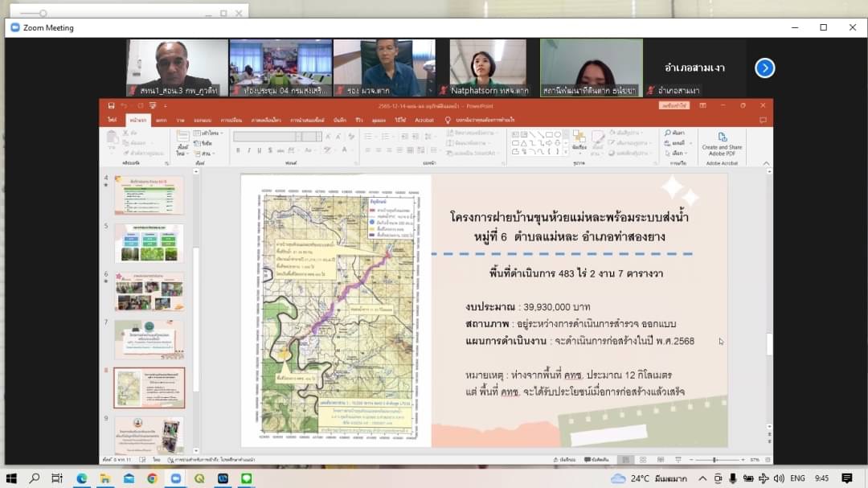Image resolution: width=868 pixels, height=488 pixels.
Task: Switch to Normal view icon in status bar
Action: click(625, 460)
